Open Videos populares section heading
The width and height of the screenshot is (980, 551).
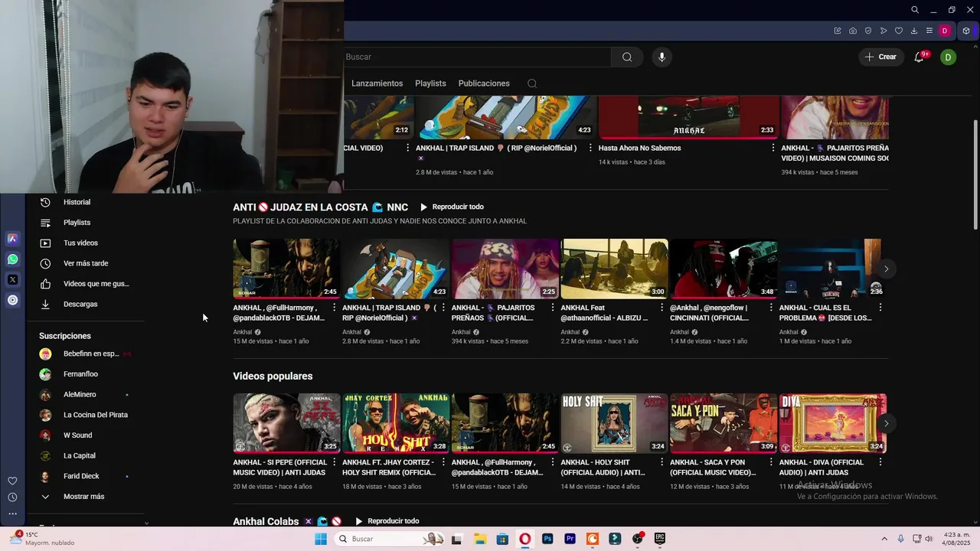(273, 377)
